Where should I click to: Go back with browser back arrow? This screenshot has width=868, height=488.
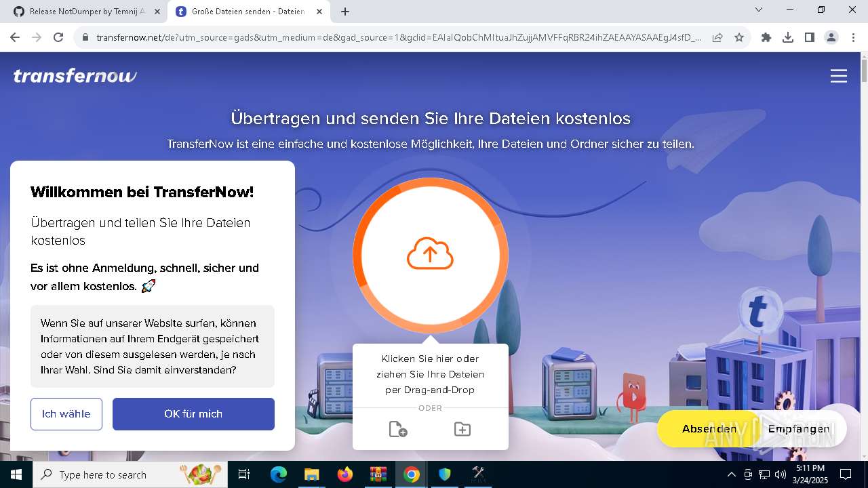[x=15, y=37]
